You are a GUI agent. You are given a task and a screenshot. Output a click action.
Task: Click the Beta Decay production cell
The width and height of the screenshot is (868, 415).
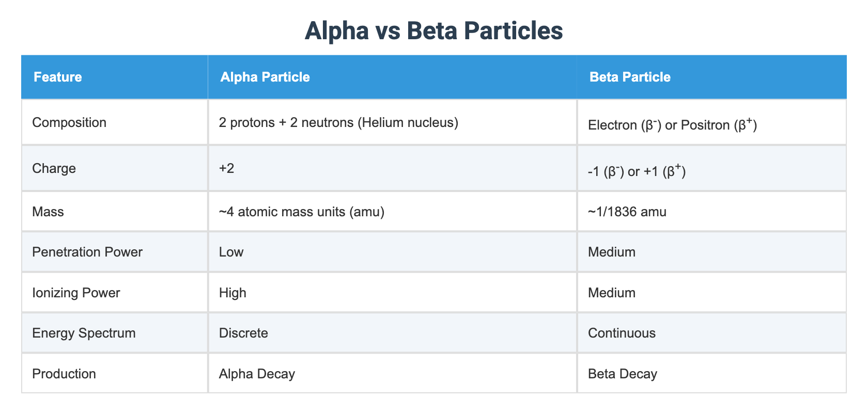tap(711, 374)
